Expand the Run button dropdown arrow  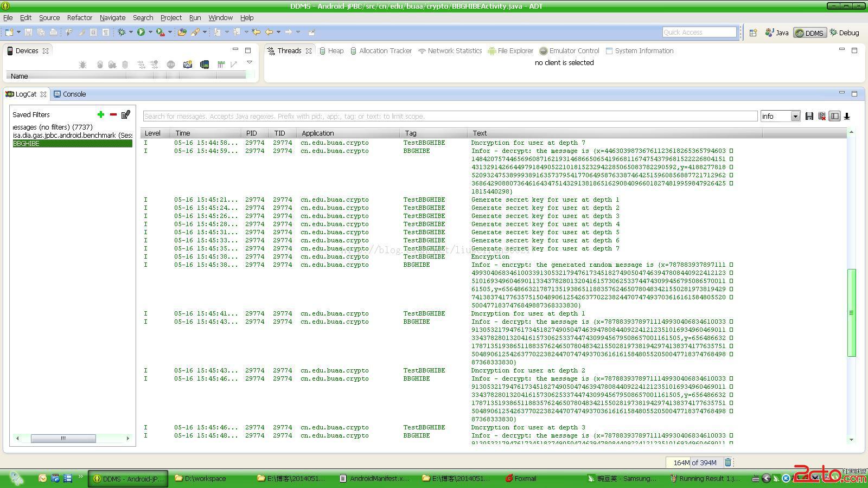click(x=149, y=33)
